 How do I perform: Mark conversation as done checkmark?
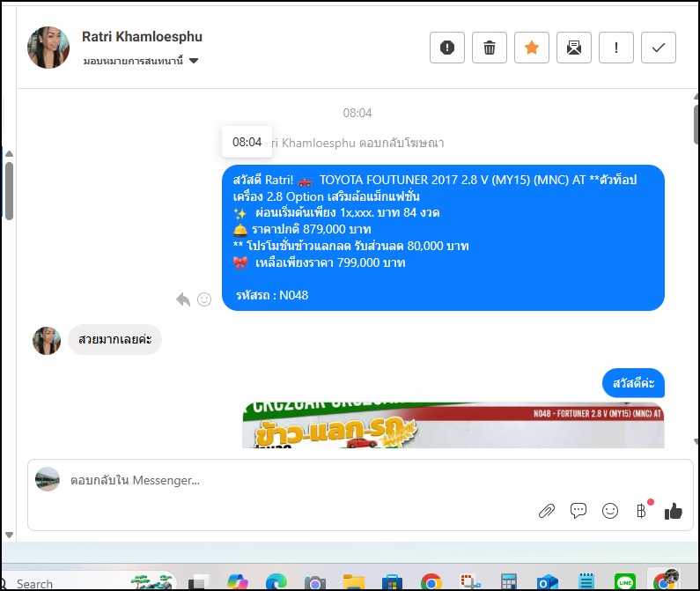pyautogui.click(x=658, y=48)
